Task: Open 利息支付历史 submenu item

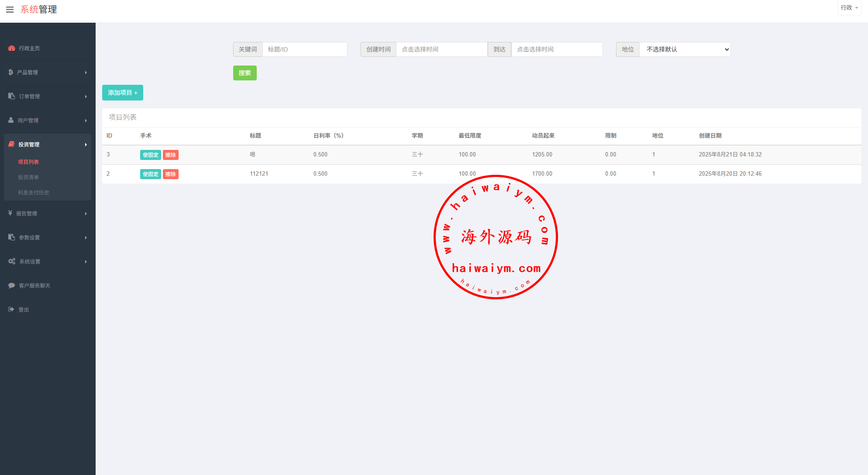Action: tap(34, 193)
